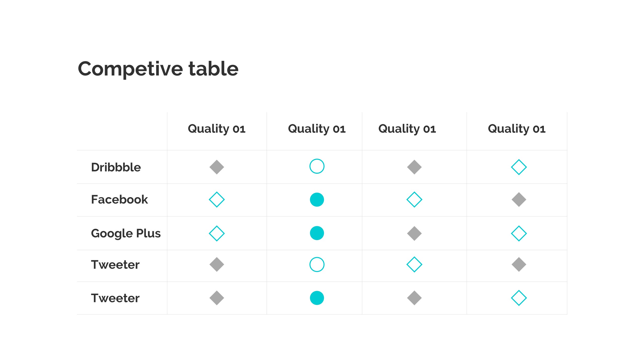Viewport: 644px width, 362px height.
Task: Select Dribbble's gray diamond under the first Quality column
Action: coord(217,167)
